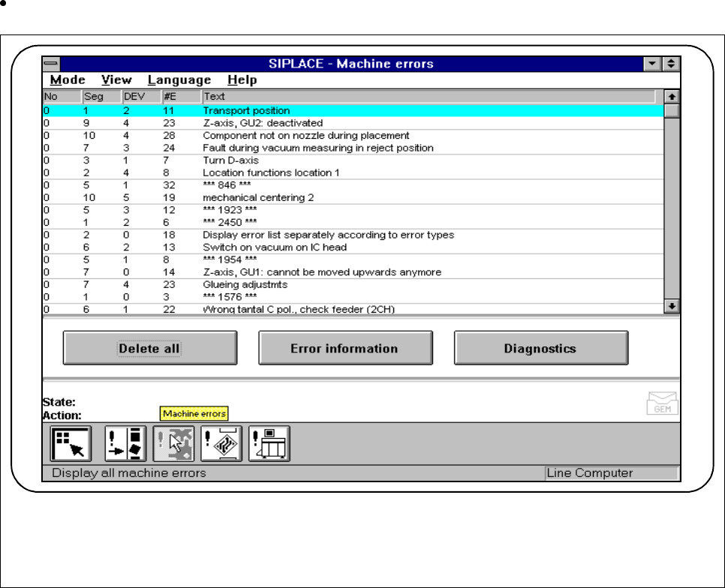Click the machine station errors toolbar icon

[269, 444]
